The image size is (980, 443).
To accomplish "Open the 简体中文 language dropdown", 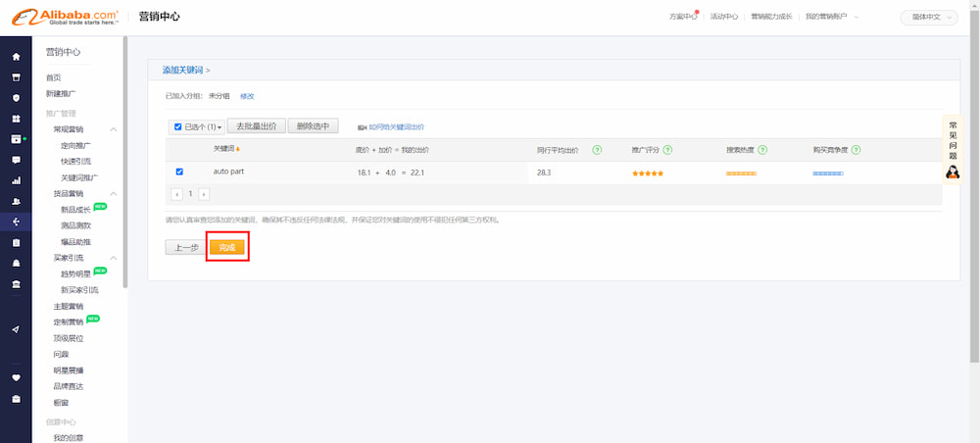I will pos(928,17).
